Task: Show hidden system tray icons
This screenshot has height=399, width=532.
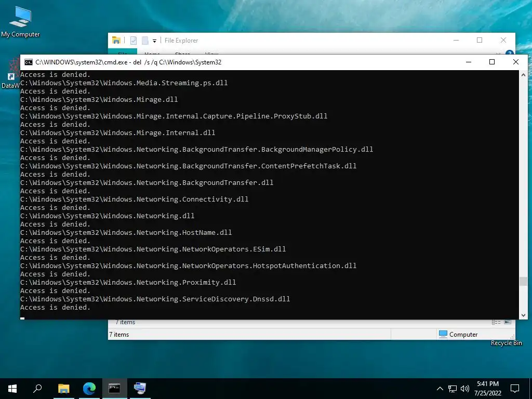Action: [440, 389]
